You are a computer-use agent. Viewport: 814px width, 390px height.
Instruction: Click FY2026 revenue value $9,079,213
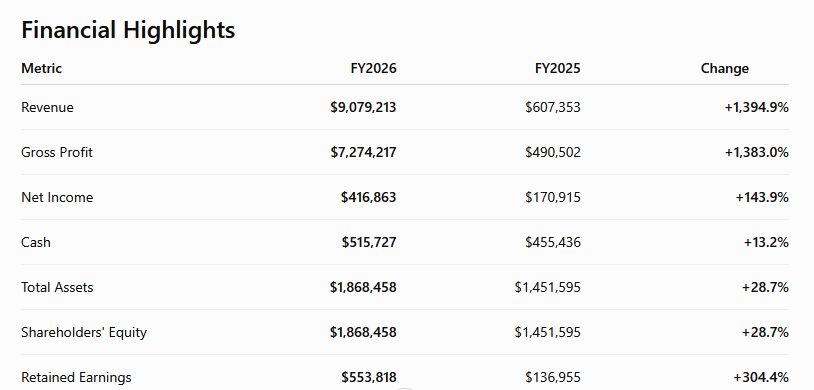coord(363,107)
